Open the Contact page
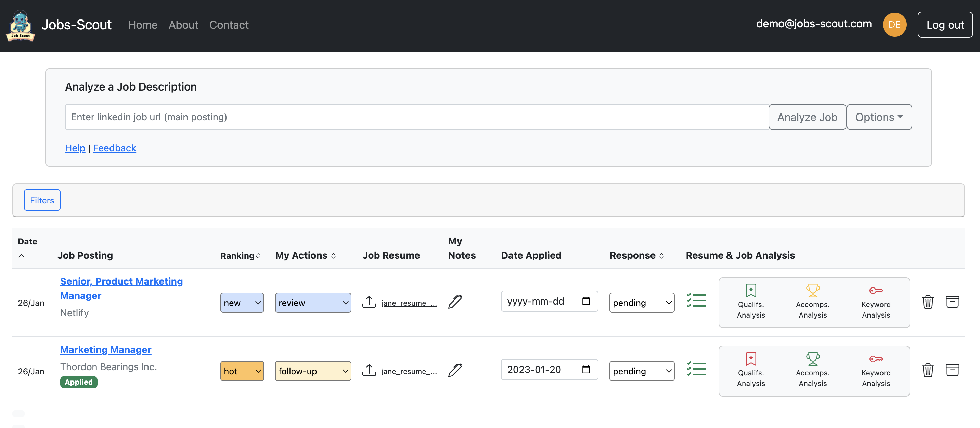 229,25
